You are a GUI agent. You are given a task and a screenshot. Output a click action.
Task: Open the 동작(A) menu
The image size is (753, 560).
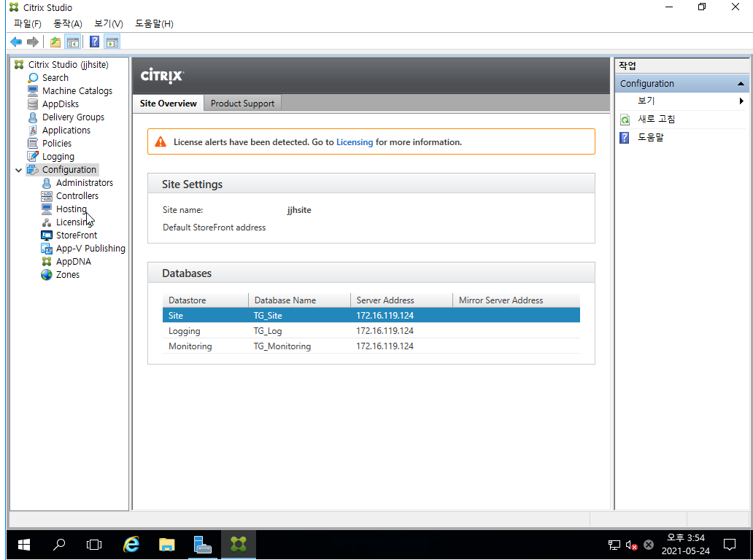(68, 23)
